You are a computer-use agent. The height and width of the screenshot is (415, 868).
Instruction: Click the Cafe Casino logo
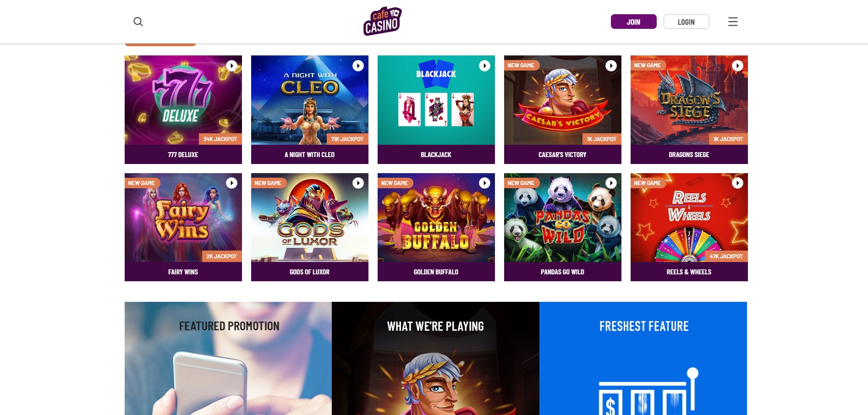click(x=382, y=21)
